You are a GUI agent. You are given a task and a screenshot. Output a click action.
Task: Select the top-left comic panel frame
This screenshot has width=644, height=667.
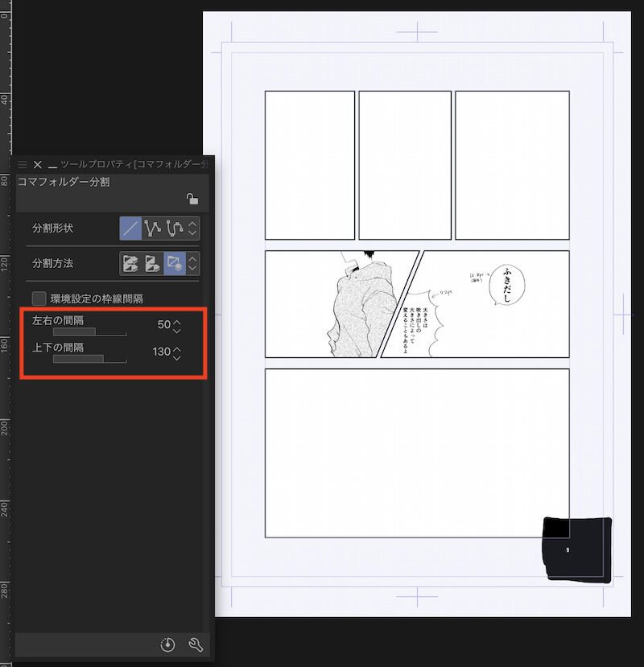pyautogui.click(x=310, y=165)
